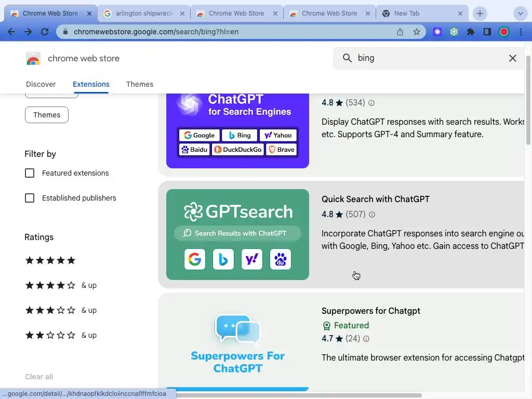Open the tab search chevron dropdown
The height and width of the screenshot is (399, 532).
point(520,14)
